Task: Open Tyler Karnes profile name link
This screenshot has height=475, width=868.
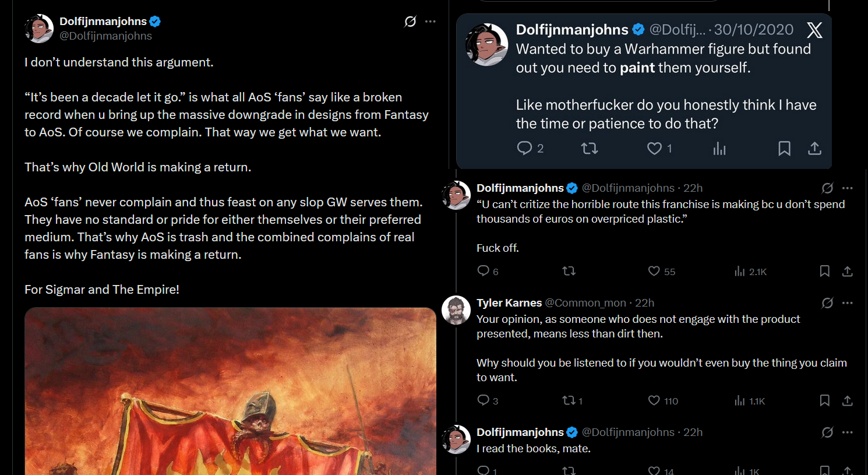Action: (509, 303)
